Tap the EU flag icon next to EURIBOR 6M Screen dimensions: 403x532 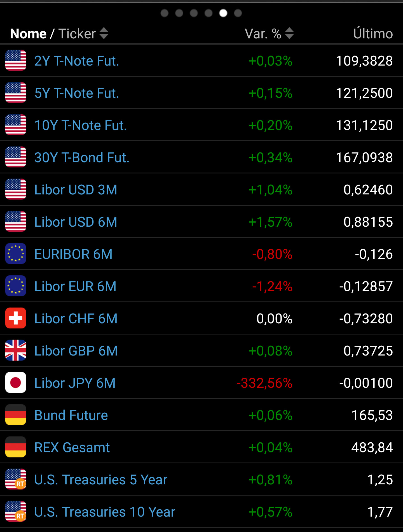click(16, 254)
